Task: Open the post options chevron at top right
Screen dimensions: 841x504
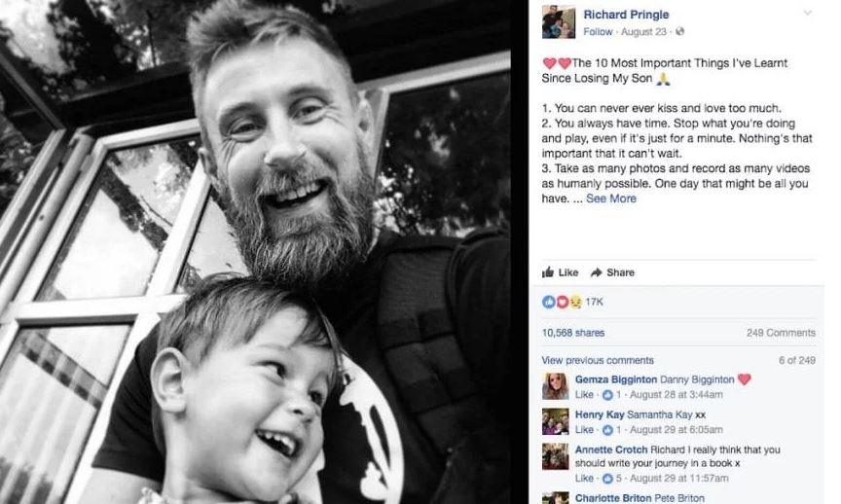Action: point(807,13)
